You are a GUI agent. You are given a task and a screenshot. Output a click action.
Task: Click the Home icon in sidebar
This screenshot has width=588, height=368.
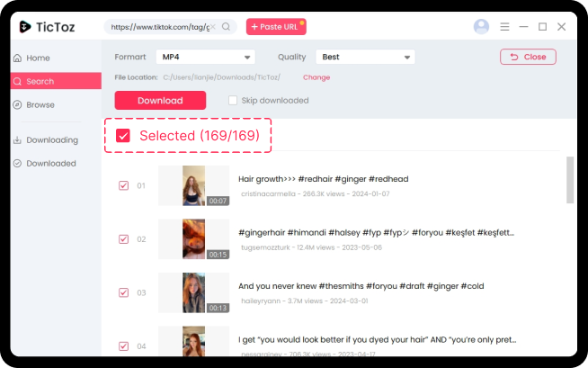(x=17, y=58)
